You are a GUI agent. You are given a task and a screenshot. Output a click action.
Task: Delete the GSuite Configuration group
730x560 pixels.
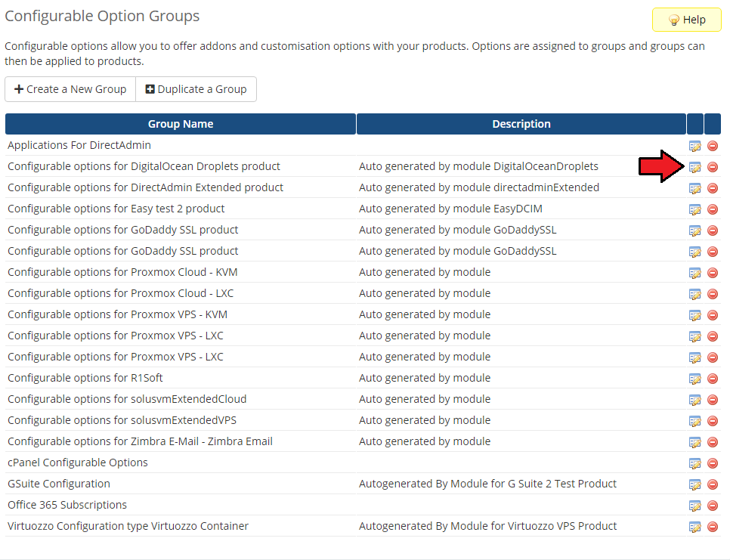(713, 484)
